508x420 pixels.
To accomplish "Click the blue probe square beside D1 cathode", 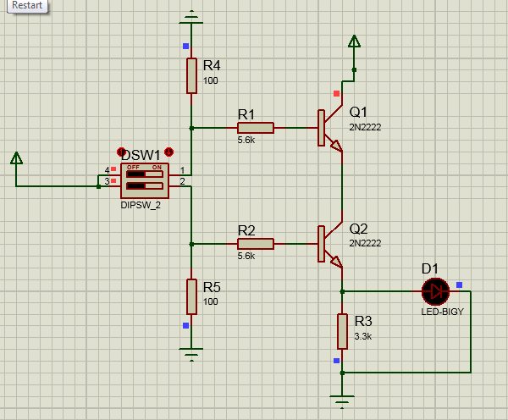I will click(x=459, y=285).
